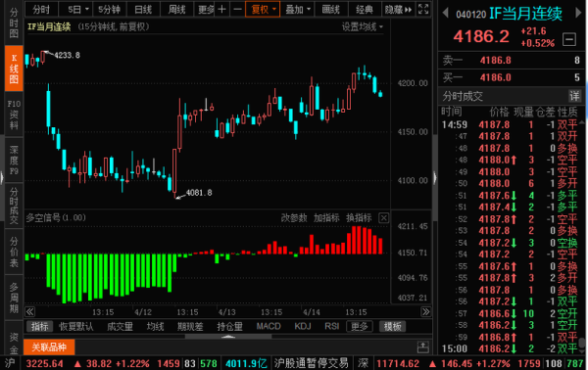Viewport: 588px width, 370px height.
Task: Open 画线 drawing tools
Action: (331, 10)
